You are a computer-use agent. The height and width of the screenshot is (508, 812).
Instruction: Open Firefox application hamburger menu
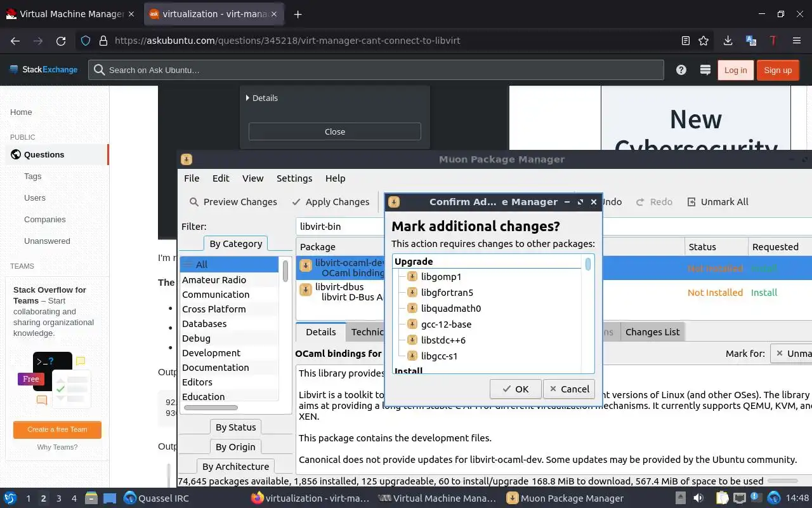click(797, 41)
